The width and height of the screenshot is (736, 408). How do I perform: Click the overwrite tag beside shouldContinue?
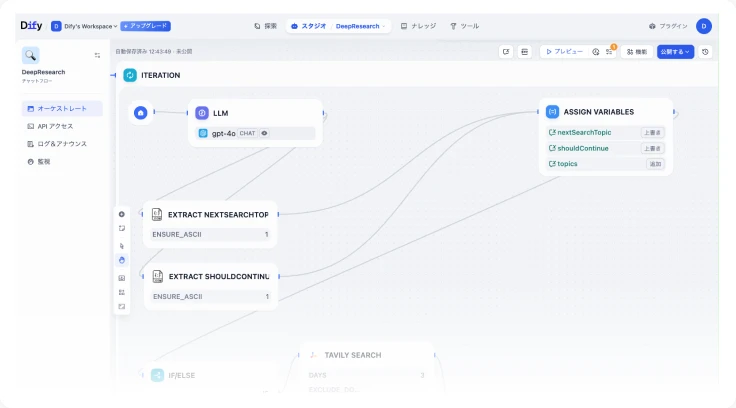coord(652,148)
